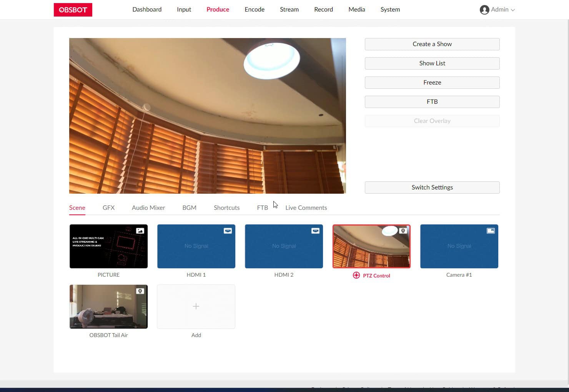Open the GFX tab
Image resolution: width=569 pixels, height=392 pixels.
coord(108,208)
